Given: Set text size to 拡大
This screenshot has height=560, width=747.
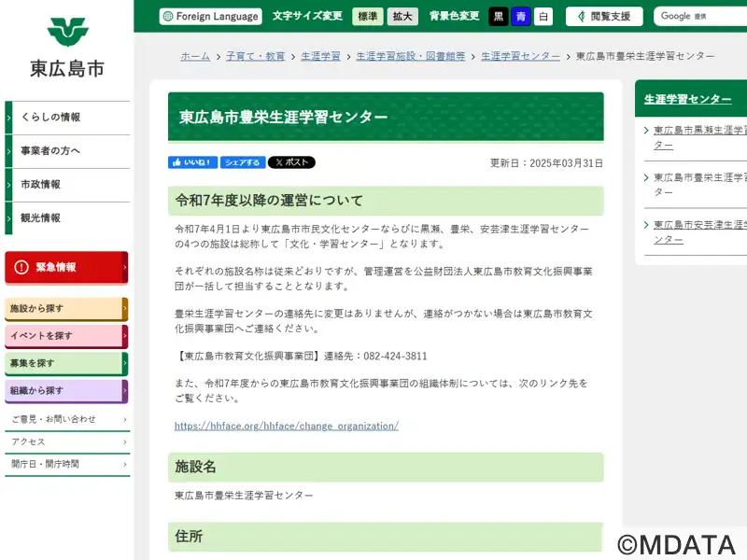Looking at the screenshot, I should [402, 17].
